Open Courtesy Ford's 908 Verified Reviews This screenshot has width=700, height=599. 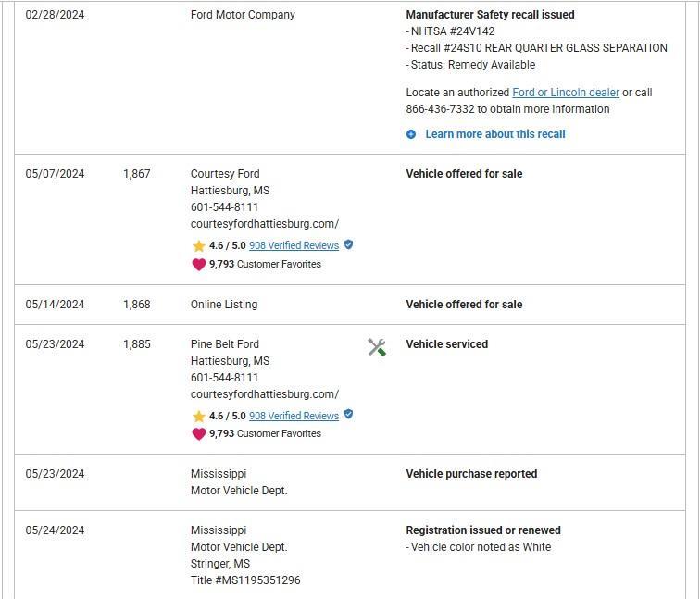click(294, 245)
